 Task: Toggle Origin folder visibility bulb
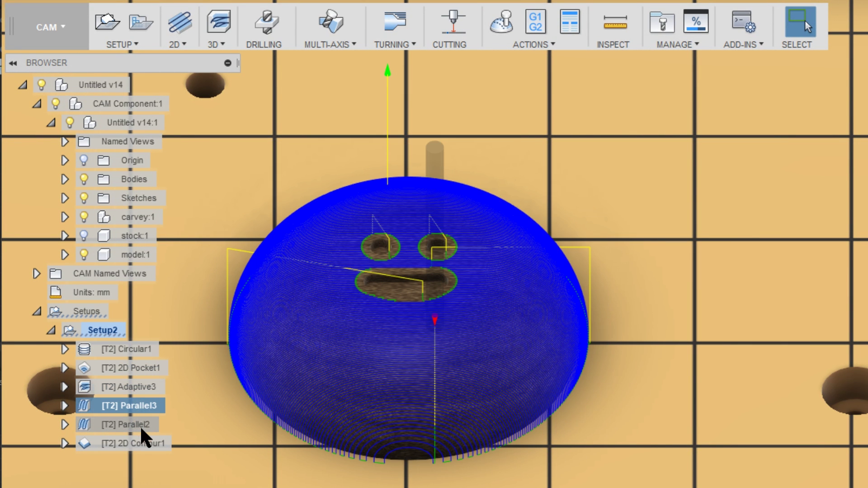pos(84,160)
